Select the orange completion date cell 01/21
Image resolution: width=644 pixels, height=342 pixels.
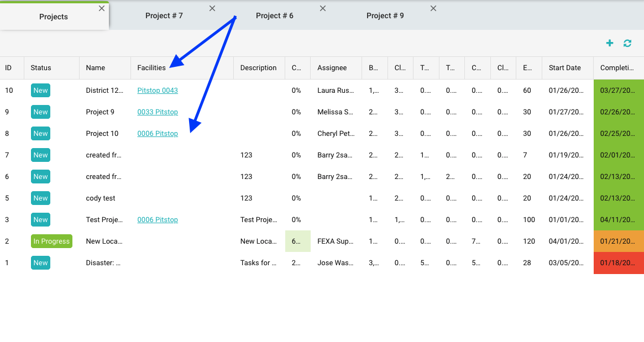click(618, 241)
